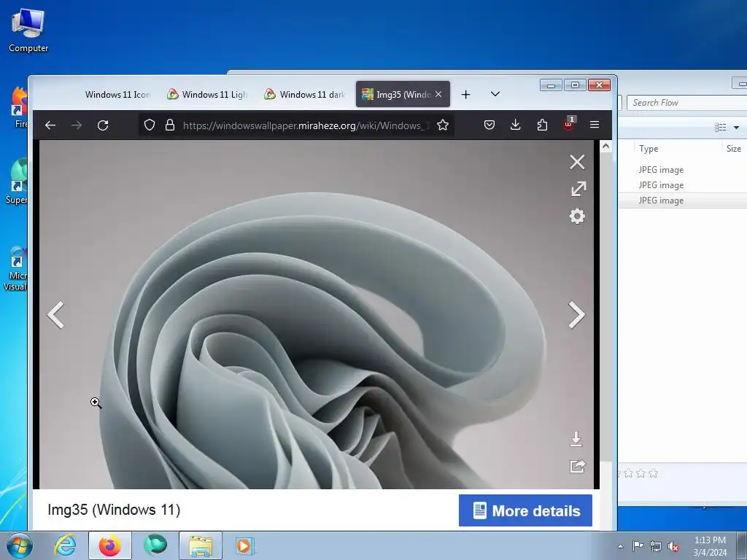747x560 pixels.
Task: Save page to Pocket
Action: point(489,125)
